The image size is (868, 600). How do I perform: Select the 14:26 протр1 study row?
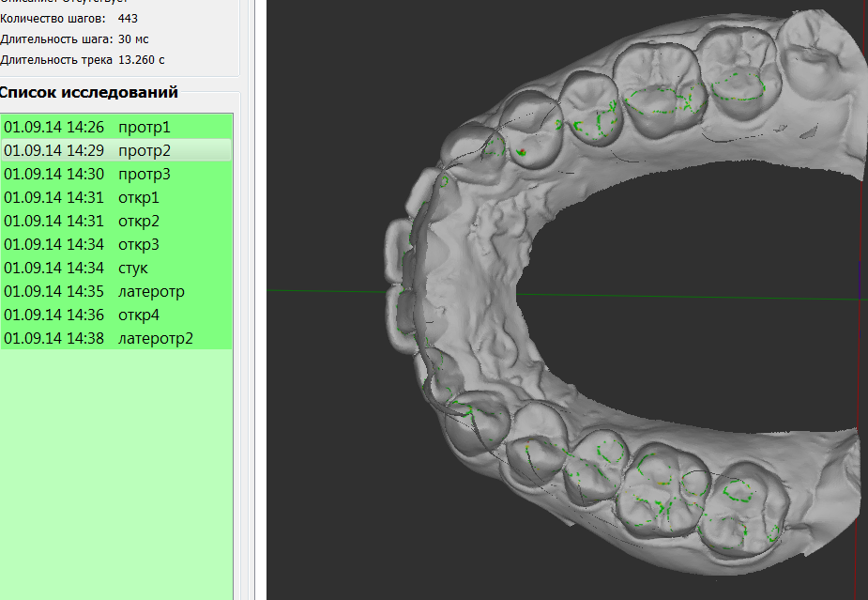tap(116, 127)
